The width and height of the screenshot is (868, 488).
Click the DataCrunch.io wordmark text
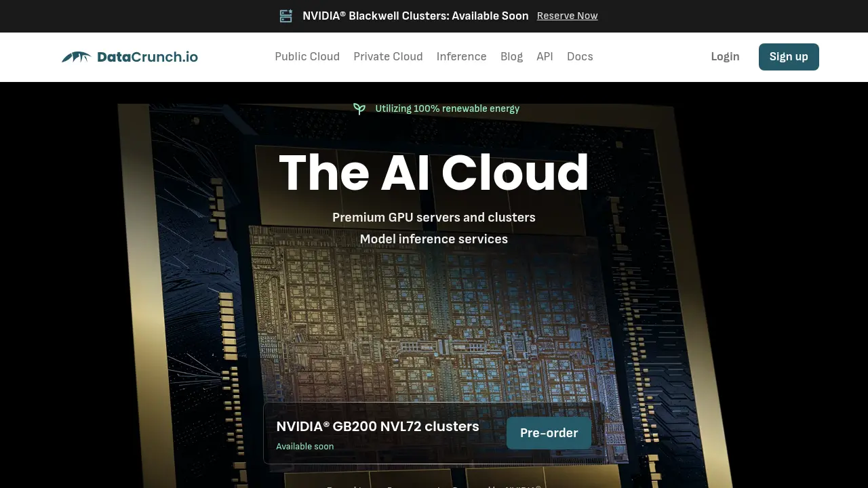[147, 57]
